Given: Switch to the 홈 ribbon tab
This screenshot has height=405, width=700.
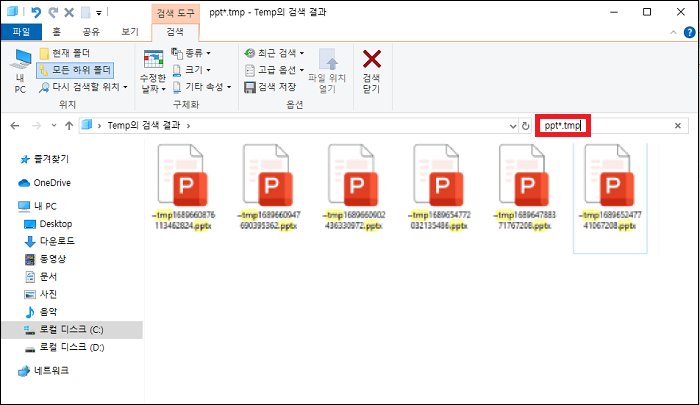Looking at the screenshot, I should (56, 32).
